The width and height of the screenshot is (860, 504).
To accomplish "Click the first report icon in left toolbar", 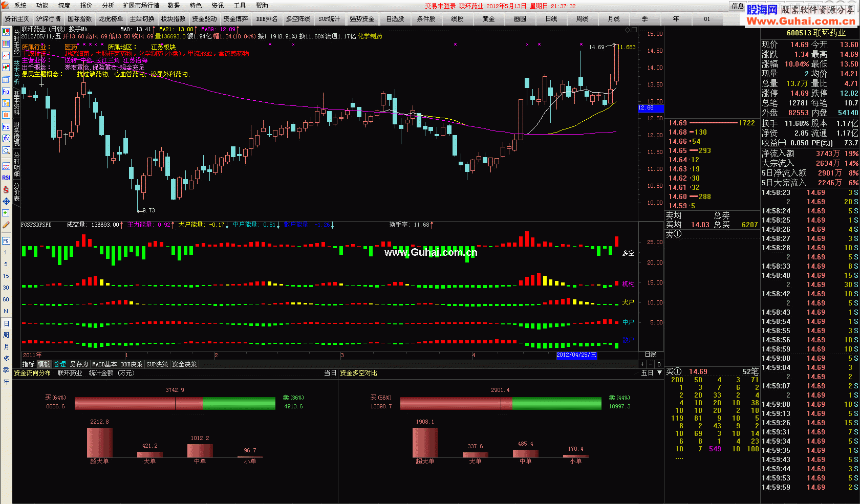I will (x=6, y=32).
